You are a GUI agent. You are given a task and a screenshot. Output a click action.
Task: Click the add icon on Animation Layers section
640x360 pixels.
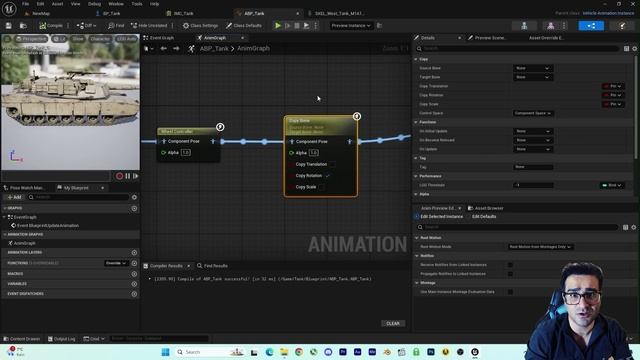coord(134,253)
